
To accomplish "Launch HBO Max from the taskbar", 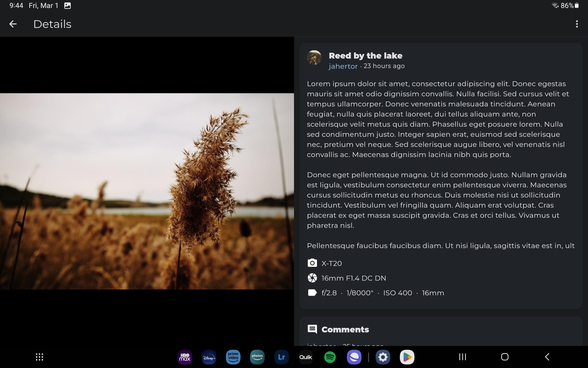I will 185,357.
